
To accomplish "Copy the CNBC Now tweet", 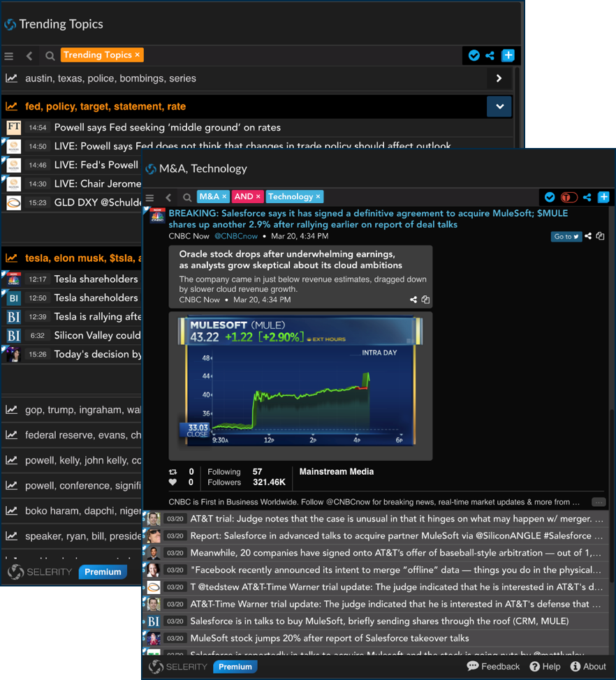I will pyautogui.click(x=600, y=236).
